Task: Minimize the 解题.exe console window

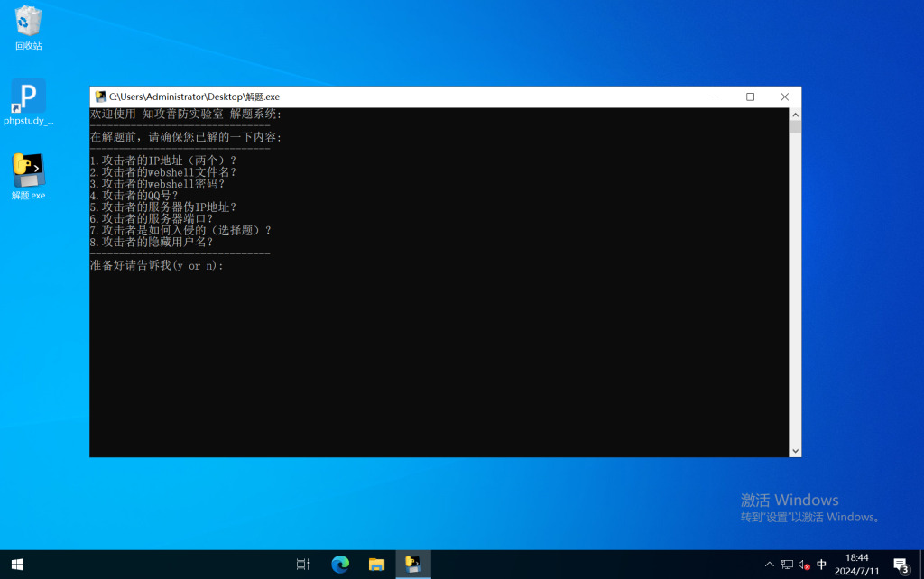Action: 716,96
